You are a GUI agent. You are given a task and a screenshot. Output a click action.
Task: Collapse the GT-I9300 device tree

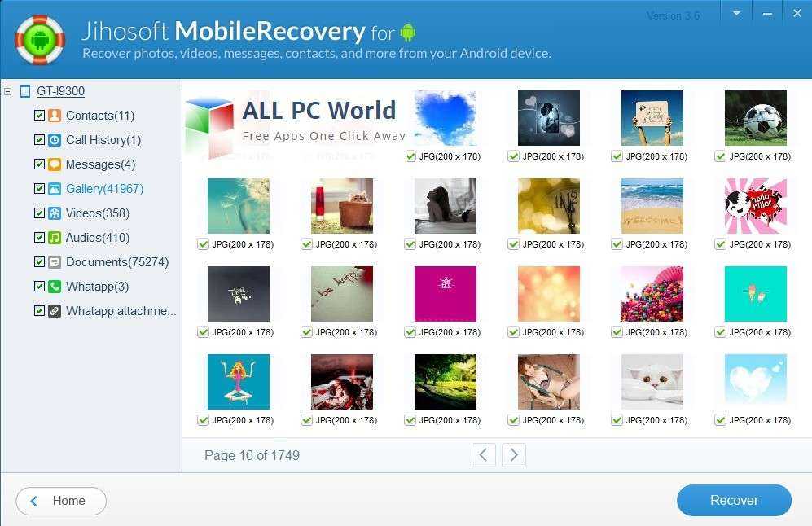click(8, 92)
